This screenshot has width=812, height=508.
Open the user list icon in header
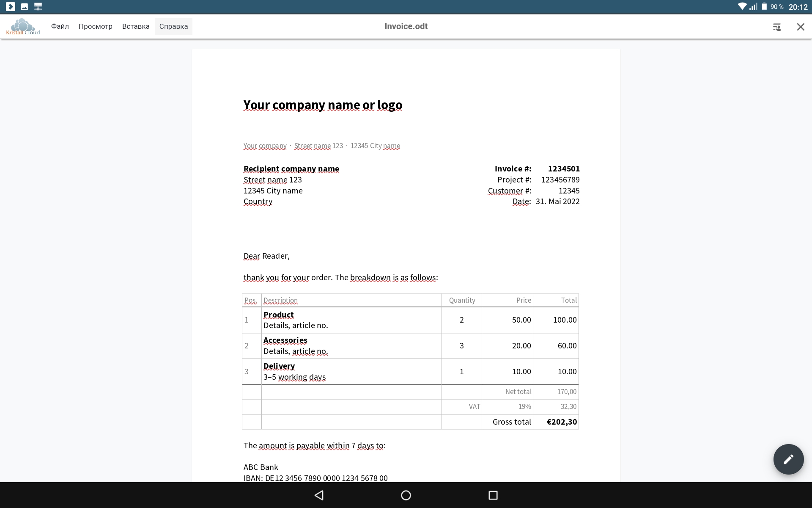776,27
